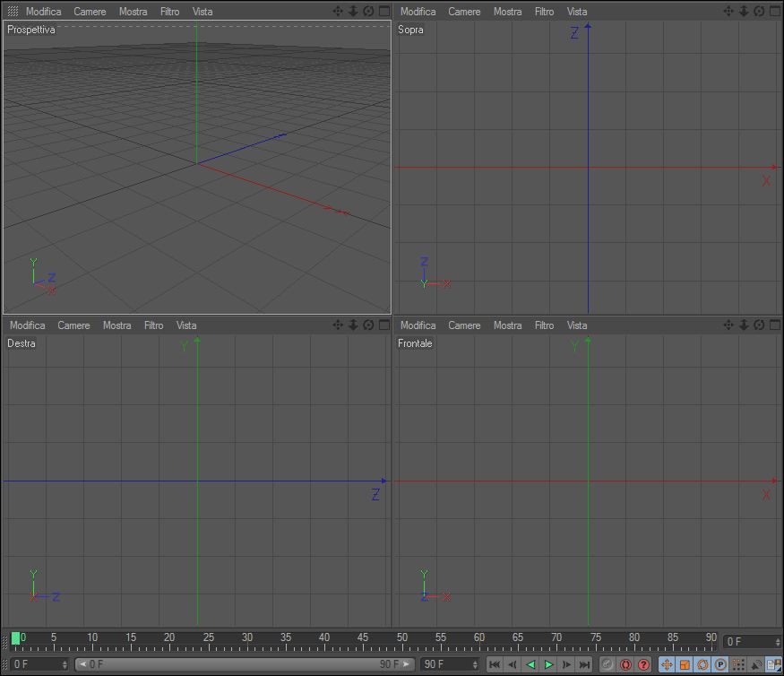
Task: Click rotate camera icon in Sopra view
Action: click(x=759, y=11)
